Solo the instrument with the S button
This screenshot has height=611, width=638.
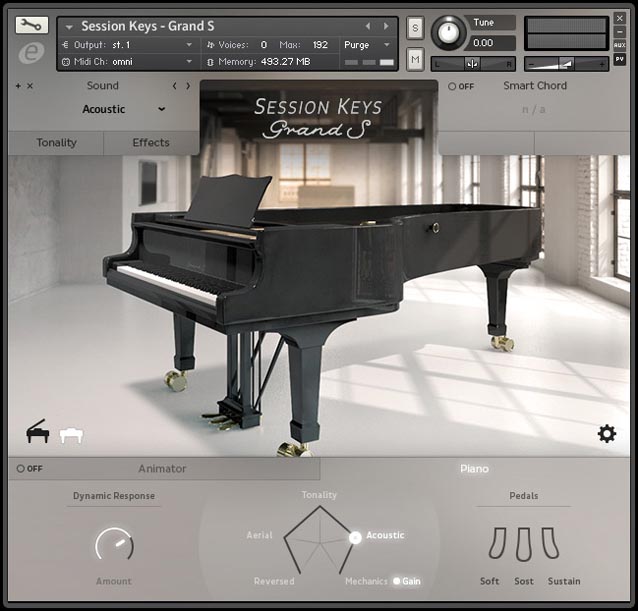point(415,28)
